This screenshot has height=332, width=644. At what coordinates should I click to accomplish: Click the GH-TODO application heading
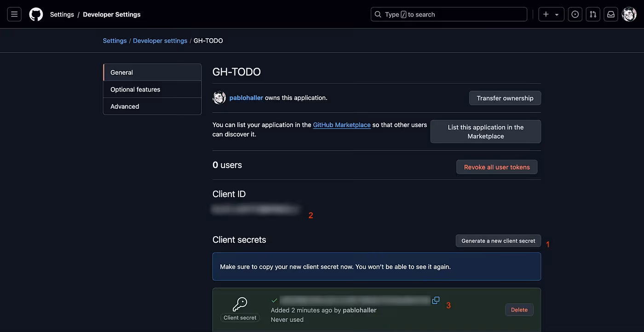236,72
